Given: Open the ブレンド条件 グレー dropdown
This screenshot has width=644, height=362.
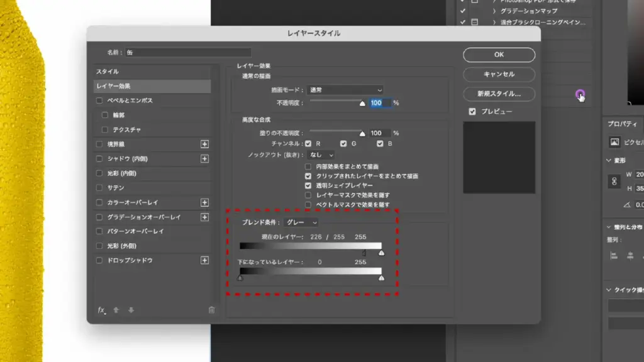Looking at the screenshot, I should 301,222.
